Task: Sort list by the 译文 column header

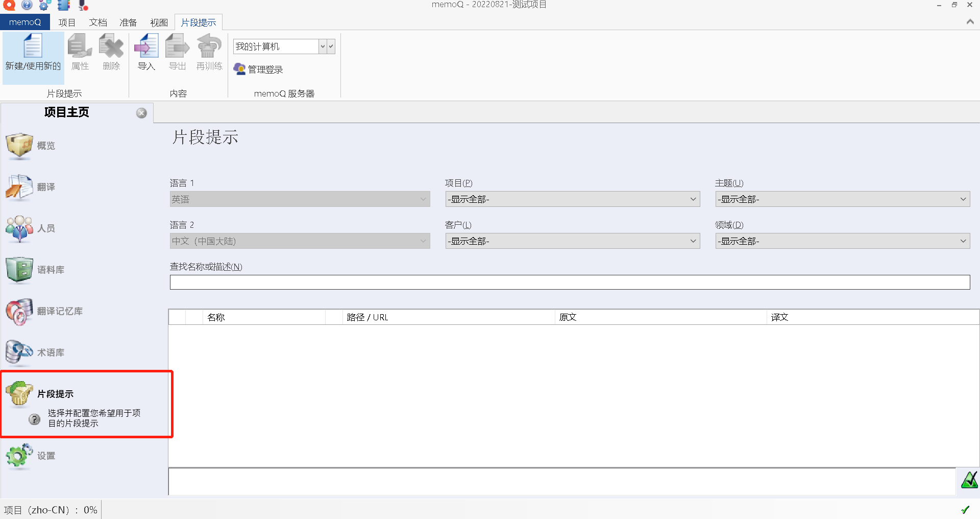Action: tap(873, 317)
